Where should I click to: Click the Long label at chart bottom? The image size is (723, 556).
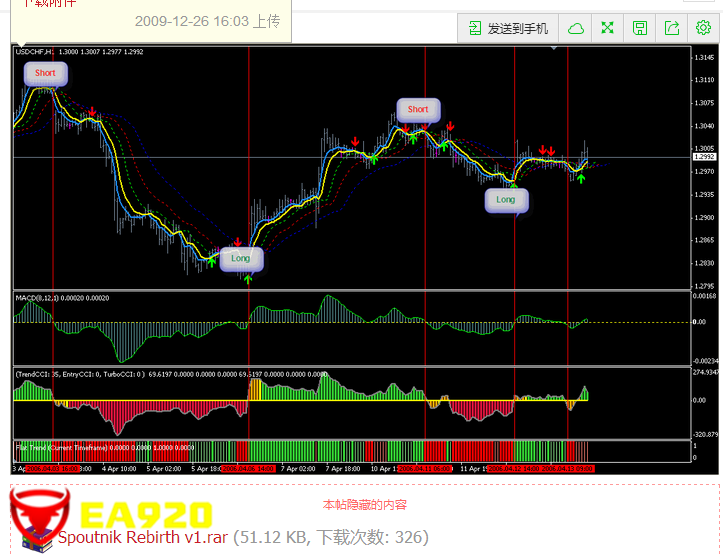240,258
